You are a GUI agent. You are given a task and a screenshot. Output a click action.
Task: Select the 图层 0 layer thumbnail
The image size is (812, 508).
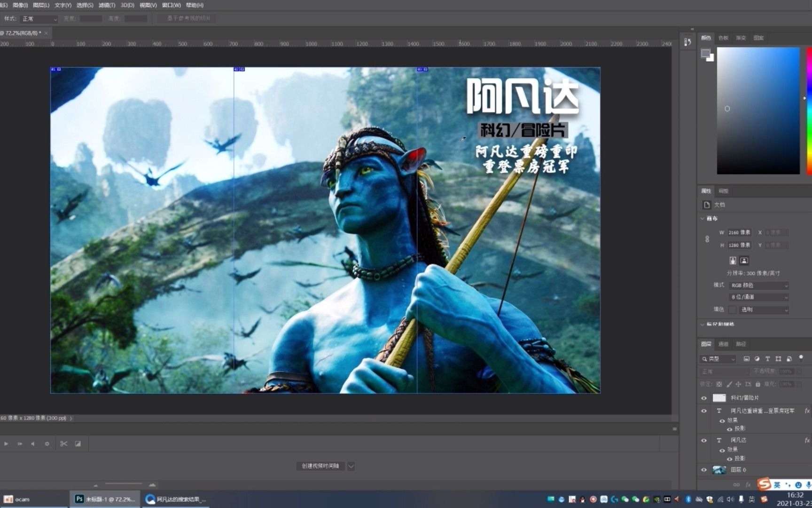(x=719, y=470)
